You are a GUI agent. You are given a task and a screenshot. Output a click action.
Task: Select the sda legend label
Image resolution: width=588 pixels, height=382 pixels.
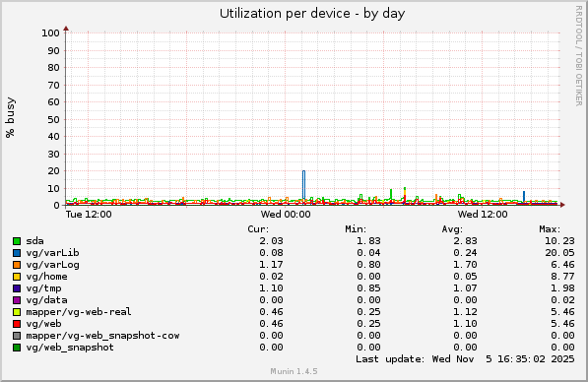pos(34,241)
